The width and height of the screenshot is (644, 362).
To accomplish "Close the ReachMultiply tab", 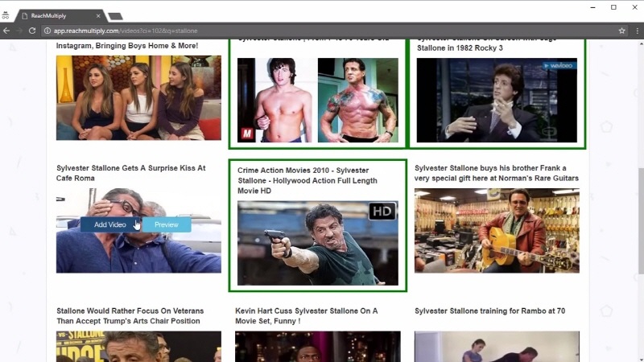I will click(98, 16).
